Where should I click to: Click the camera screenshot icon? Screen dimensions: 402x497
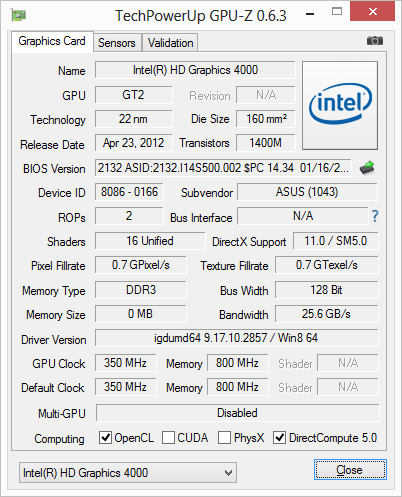point(375,41)
